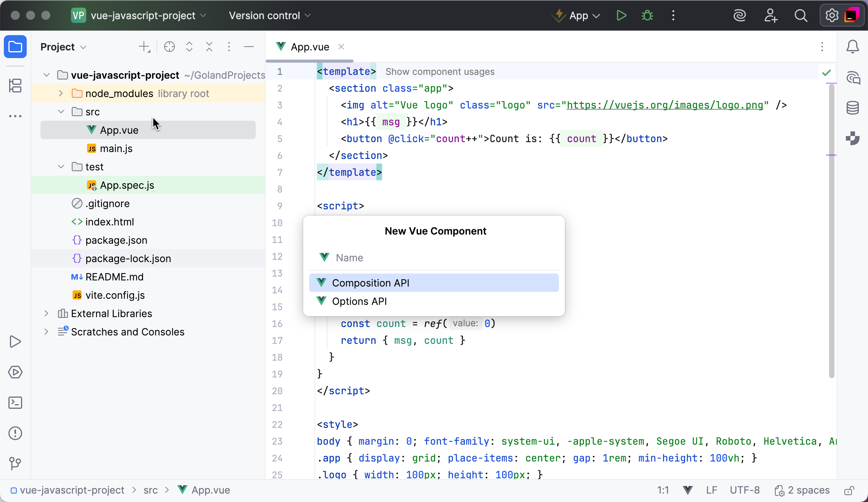Image resolution: width=868 pixels, height=502 pixels.
Task: Debug the App configuration with the bug icon
Action: [x=647, y=15]
